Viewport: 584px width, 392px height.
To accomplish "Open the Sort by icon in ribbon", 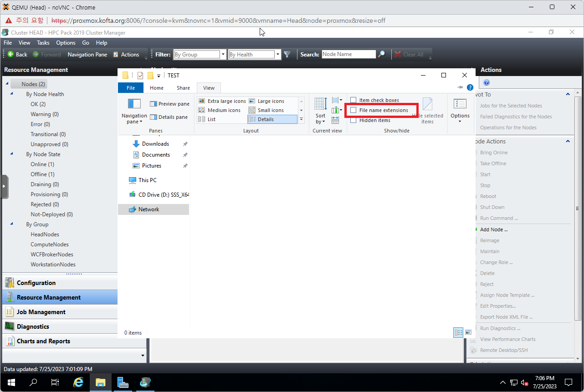I will tap(320, 109).
